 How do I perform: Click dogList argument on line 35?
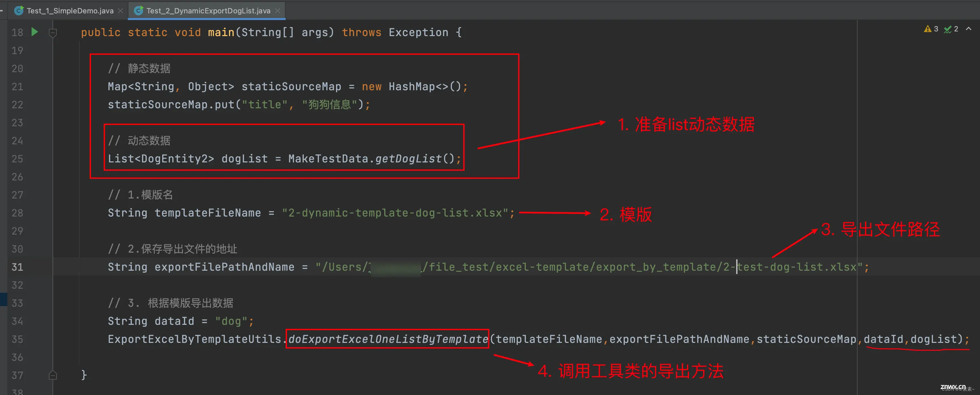click(934, 339)
